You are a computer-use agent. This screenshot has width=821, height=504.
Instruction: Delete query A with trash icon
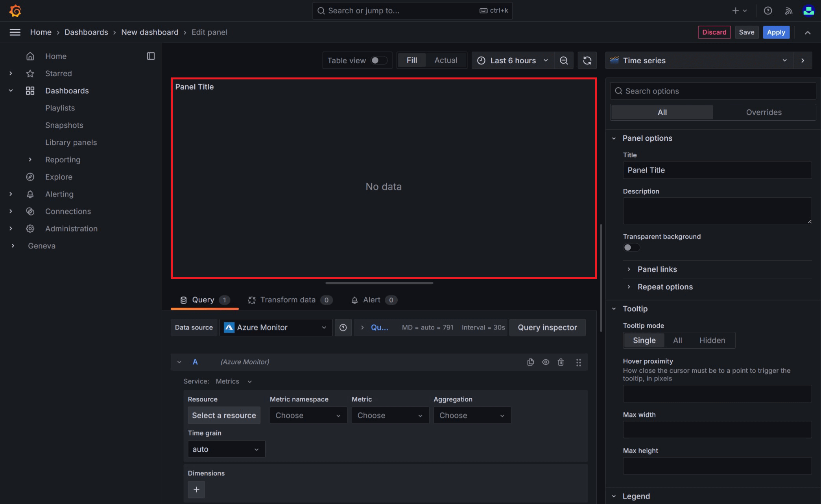pos(561,362)
